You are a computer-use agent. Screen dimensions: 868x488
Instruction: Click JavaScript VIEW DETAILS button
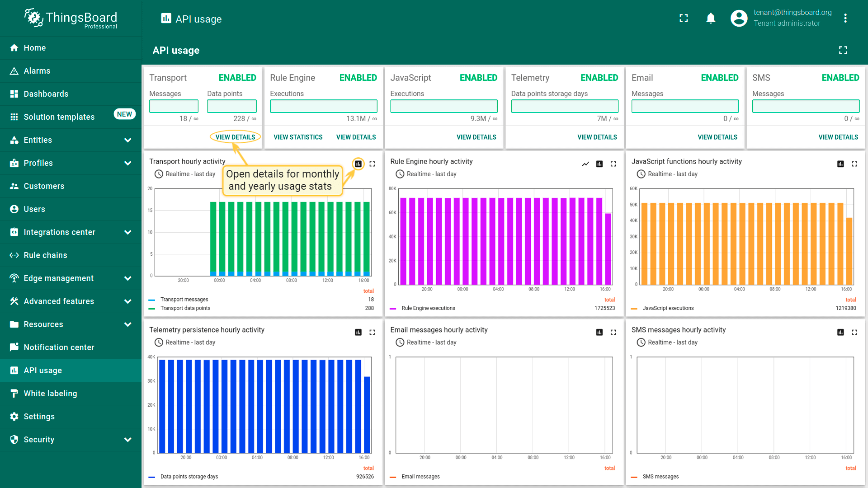(476, 137)
